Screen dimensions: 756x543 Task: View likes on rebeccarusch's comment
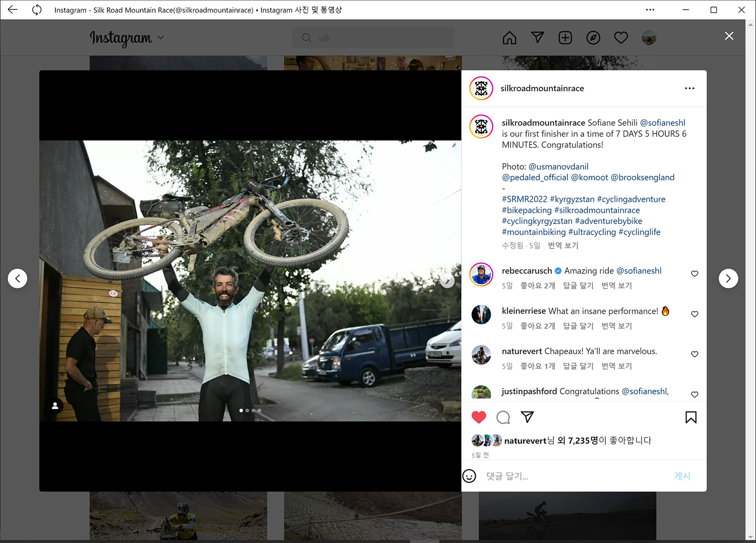coord(538,286)
